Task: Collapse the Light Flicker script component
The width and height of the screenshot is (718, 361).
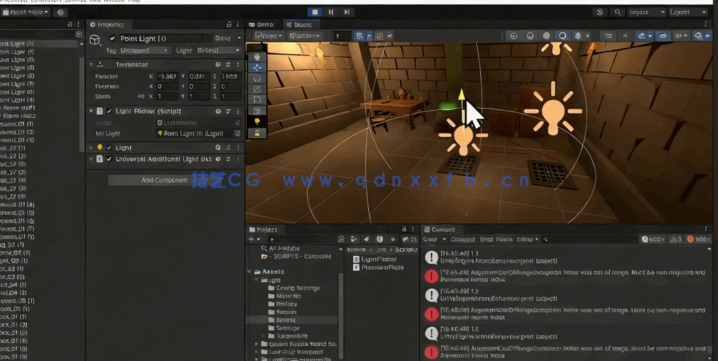Action: (x=91, y=111)
